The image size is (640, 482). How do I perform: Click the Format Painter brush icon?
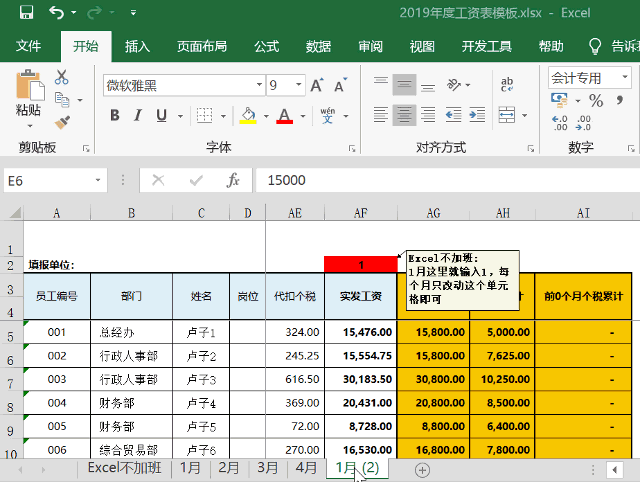point(62,122)
